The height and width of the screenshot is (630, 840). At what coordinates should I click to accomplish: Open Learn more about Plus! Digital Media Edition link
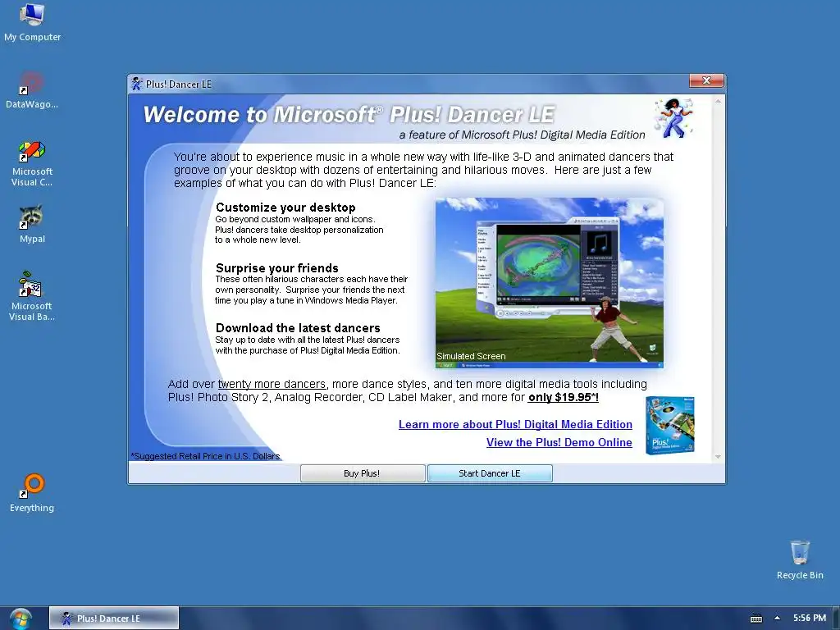point(515,424)
